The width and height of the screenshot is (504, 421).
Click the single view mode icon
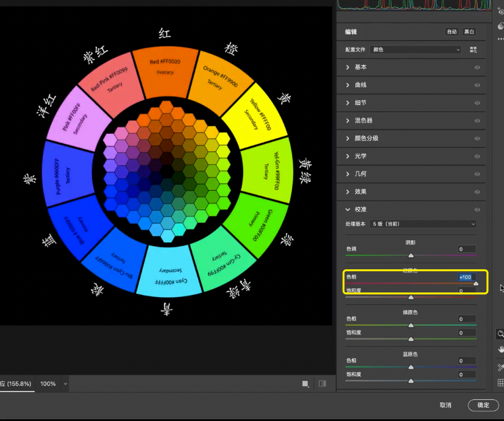coord(305,383)
